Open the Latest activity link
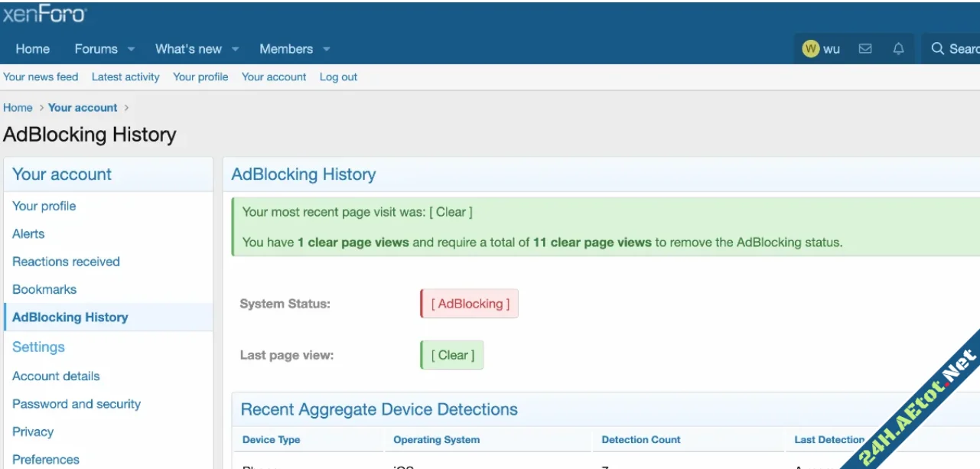The width and height of the screenshot is (980, 469). coord(125,77)
